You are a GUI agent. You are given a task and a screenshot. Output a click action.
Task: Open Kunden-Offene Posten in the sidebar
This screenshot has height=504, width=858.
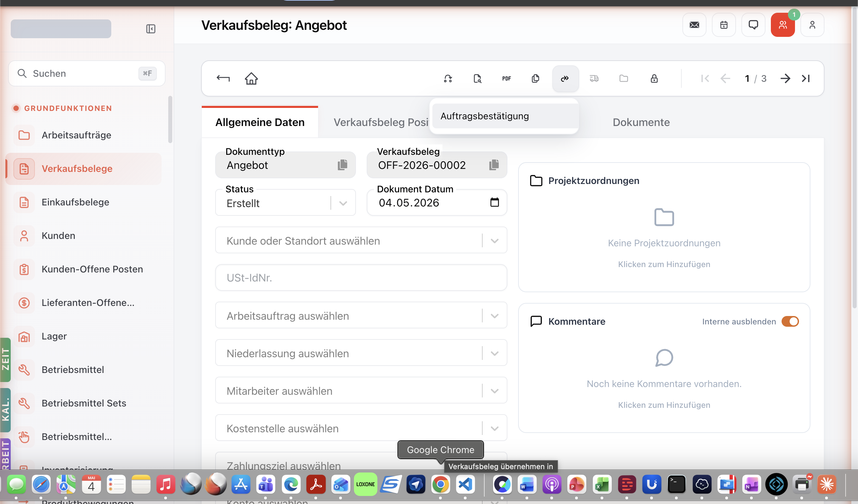(84, 269)
